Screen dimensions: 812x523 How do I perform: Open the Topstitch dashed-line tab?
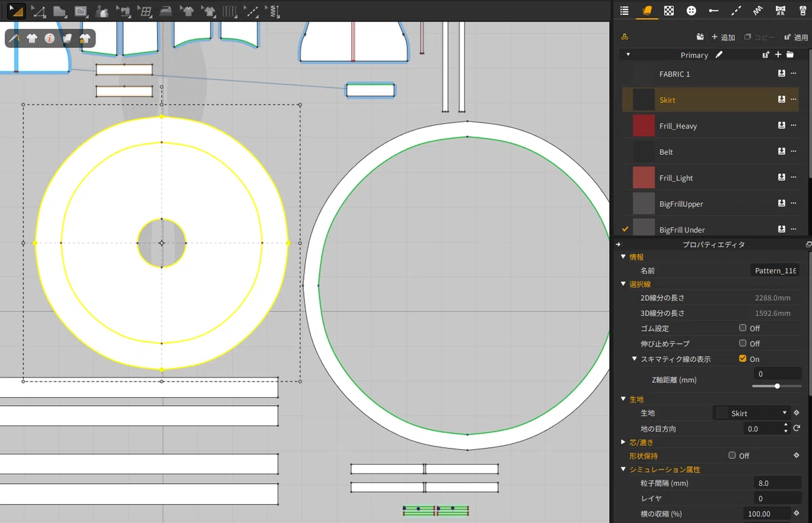click(x=736, y=10)
